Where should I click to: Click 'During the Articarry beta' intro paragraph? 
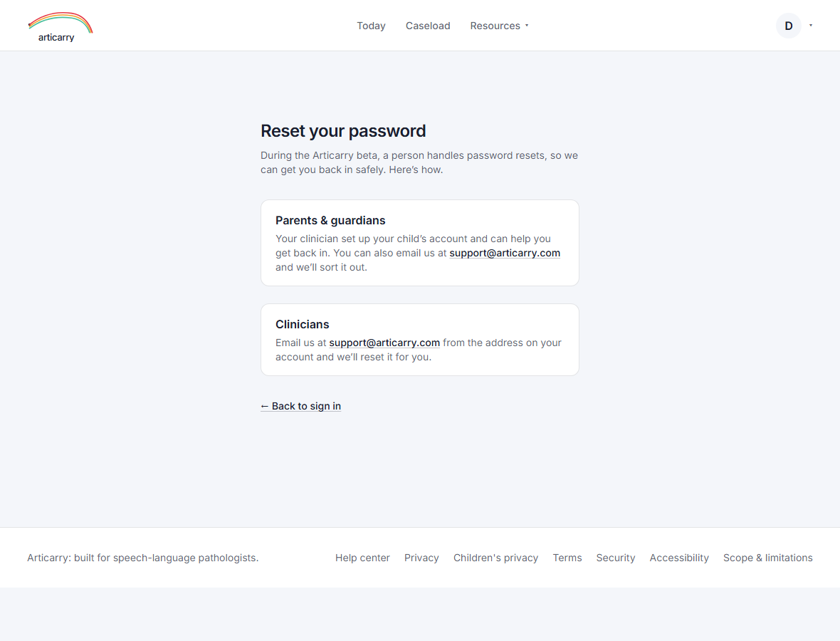coord(419,162)
